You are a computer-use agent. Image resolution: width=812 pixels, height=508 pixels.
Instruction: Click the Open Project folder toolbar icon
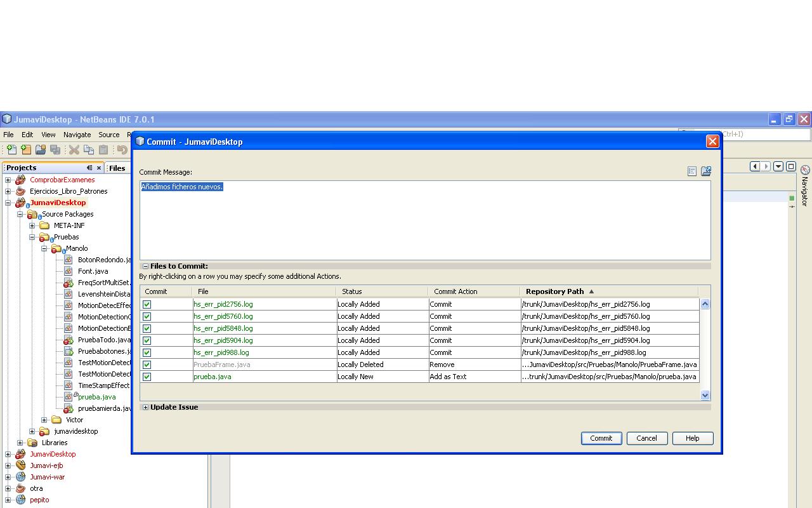[39, 149]
